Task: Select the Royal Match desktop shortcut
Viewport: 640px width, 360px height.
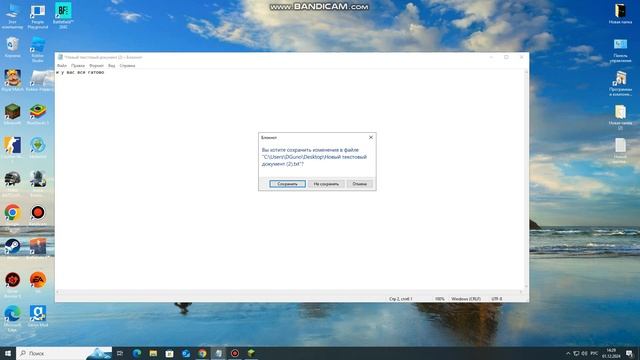Action: click(12, 80)
